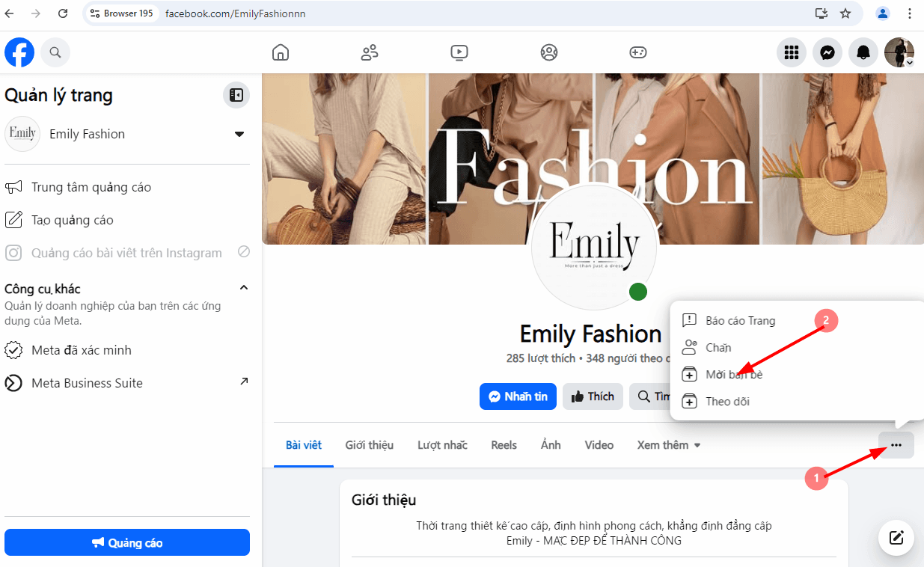Viewport: 924px width, 567px height.
Task: Open the apps grid menu icon
Action: [x=791, y=52]
